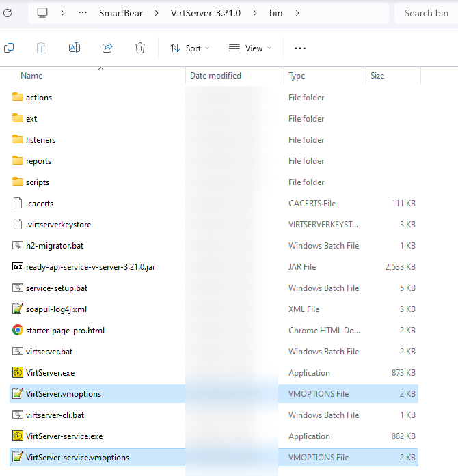Select soapui-log4j.xml file icon

(x=18, y=309)
